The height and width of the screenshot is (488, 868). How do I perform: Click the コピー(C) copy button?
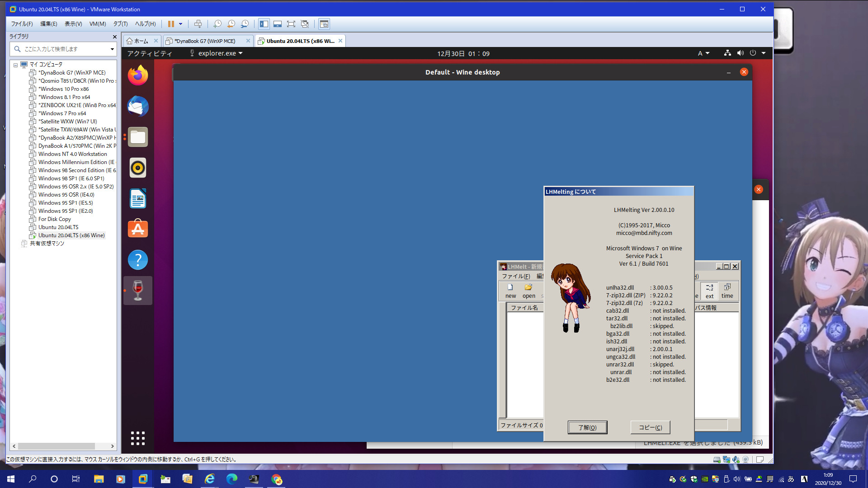coord(650,427)
